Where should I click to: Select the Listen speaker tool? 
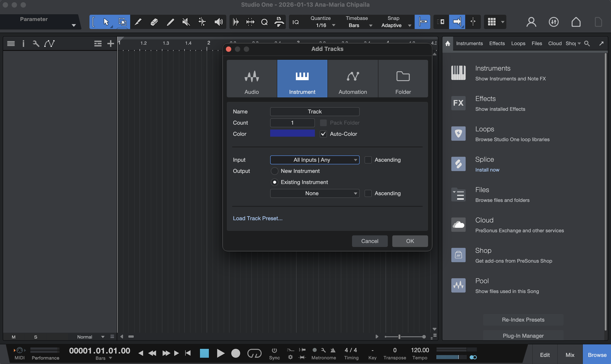click(x=218, y=22)
